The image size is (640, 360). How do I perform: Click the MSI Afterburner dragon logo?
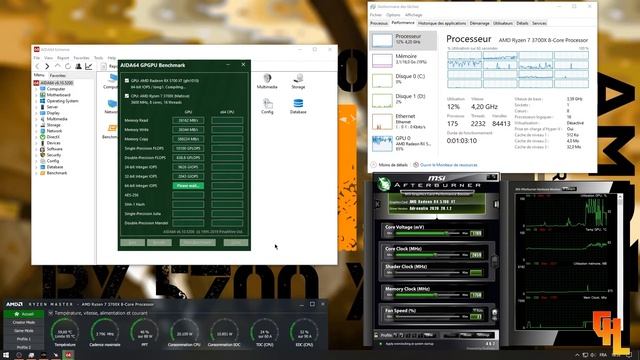(384, 184)
